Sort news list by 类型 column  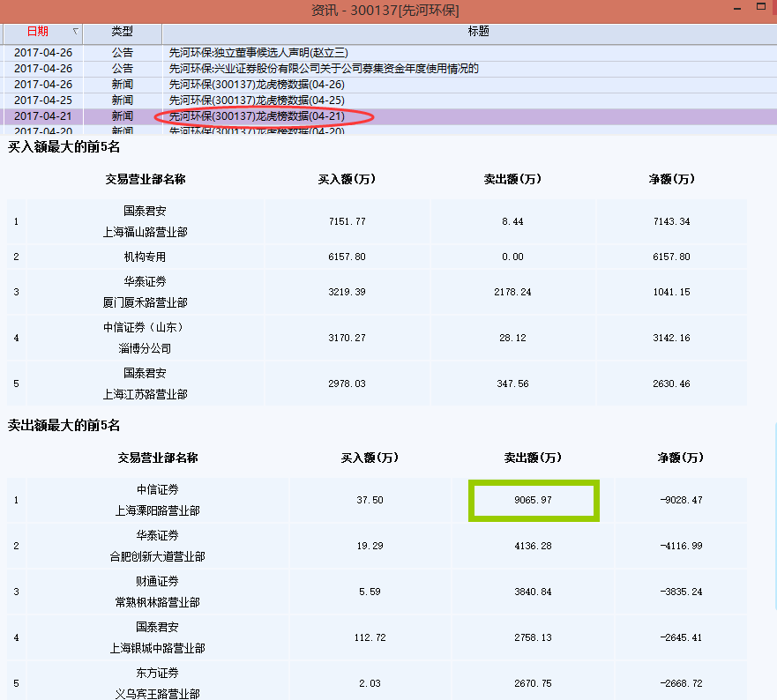(122, 32)
